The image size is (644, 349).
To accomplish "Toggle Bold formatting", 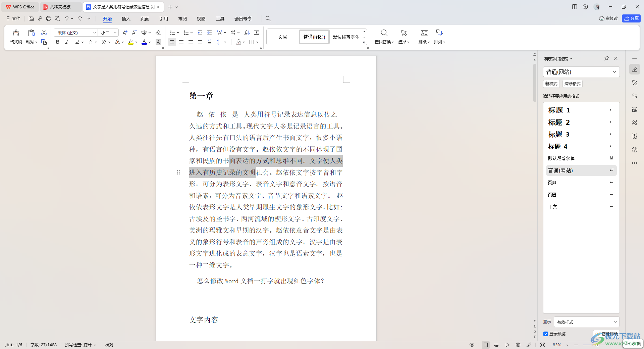I will (x=58, y=42).
